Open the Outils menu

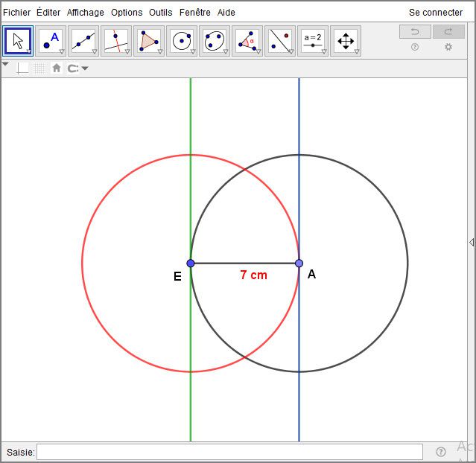point(161,13)
